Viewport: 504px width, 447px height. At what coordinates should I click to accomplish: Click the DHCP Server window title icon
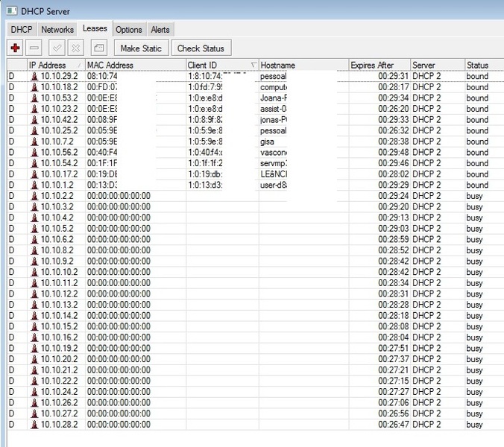[12, 11]
